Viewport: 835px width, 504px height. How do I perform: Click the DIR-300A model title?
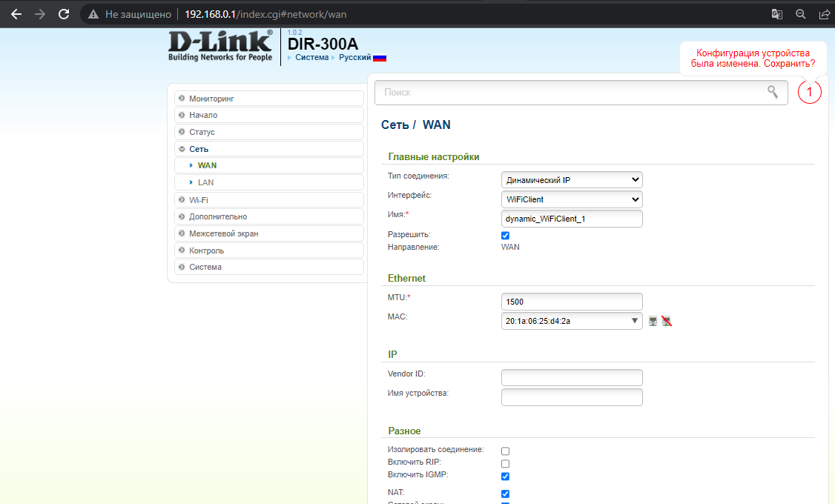point(323,44)
